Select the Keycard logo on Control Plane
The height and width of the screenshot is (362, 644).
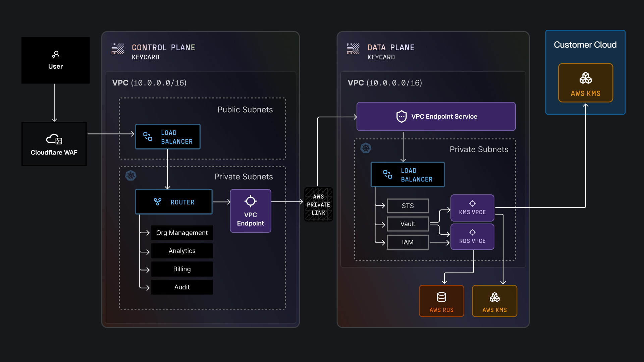coord(117,49)
